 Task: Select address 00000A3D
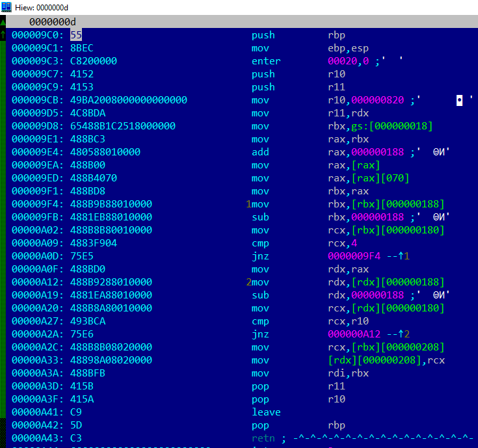[x=38, y=386]
